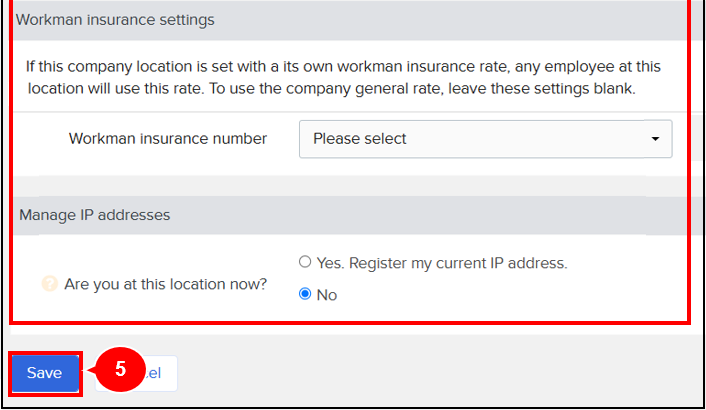
Task: Click the 'Yes. Register my current IP address.' text
Action: pyautogui.click(x=442, y=263)
